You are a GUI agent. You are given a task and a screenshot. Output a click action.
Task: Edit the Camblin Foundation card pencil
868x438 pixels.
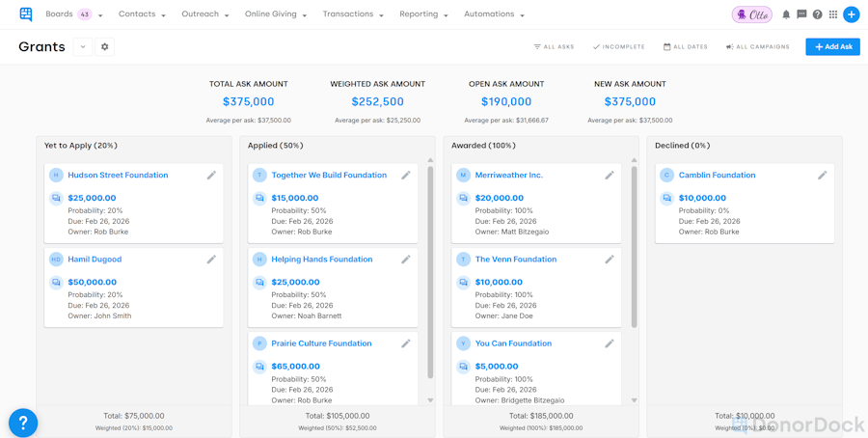[823, 176]
